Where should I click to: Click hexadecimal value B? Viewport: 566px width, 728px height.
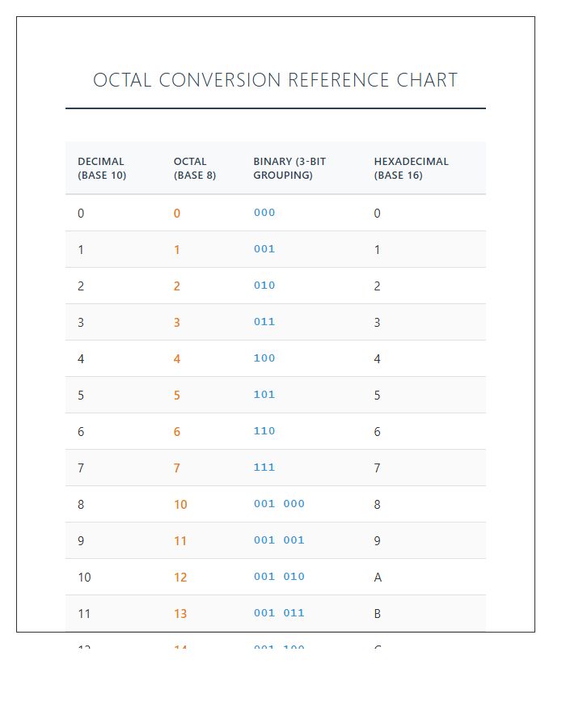click(x=378, y=614)
